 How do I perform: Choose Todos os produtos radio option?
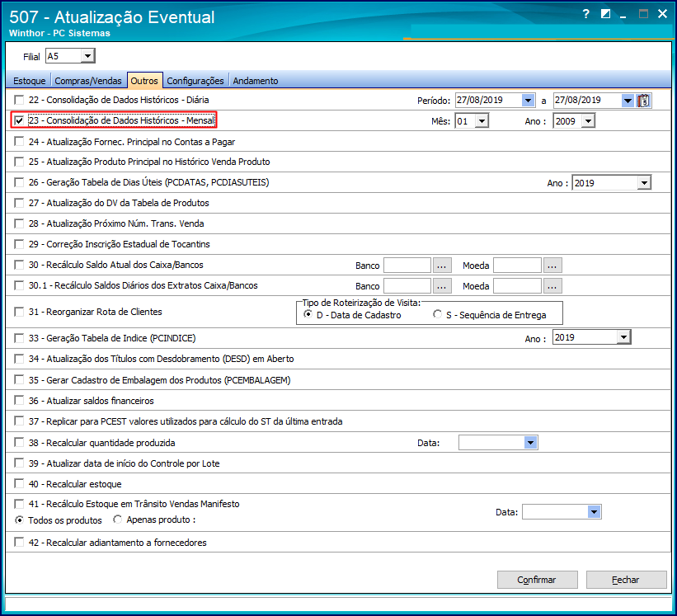point(20,520)
